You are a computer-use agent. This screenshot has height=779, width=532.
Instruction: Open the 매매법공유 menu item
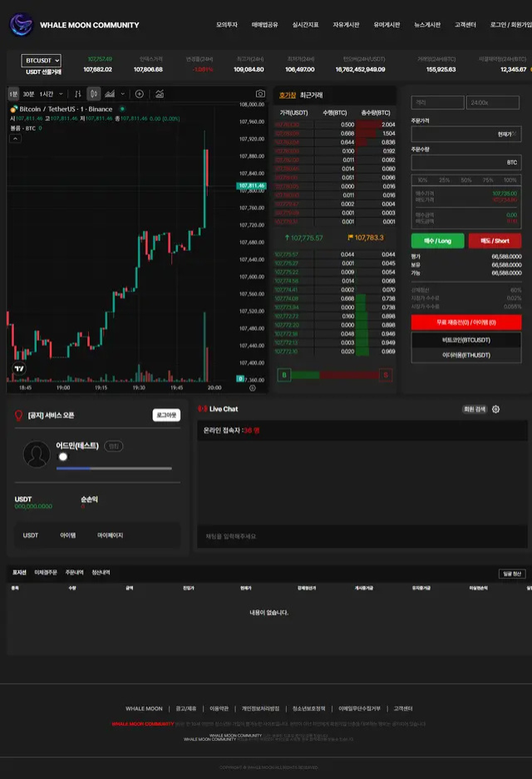(x=265, y=24)
